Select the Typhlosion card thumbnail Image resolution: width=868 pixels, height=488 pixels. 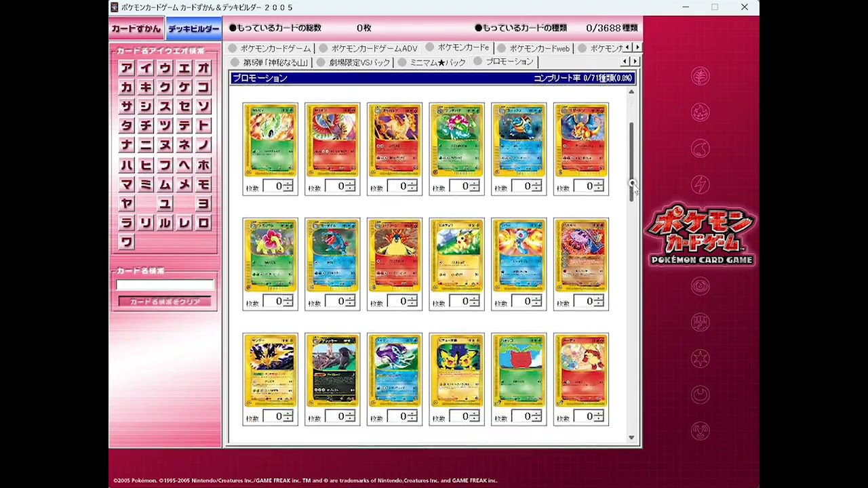(395, 255)
